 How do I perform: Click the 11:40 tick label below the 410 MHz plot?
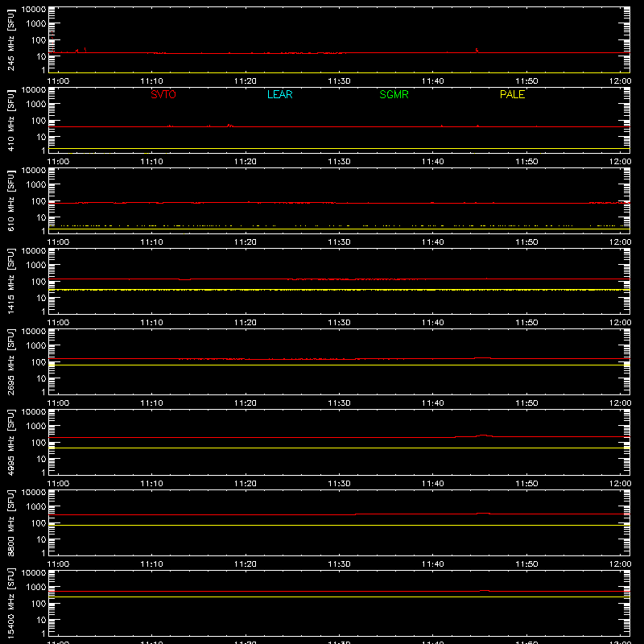point(433,162)
